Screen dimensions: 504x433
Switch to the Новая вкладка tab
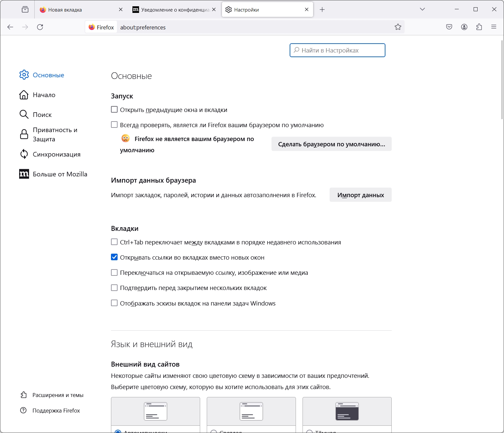81,10
